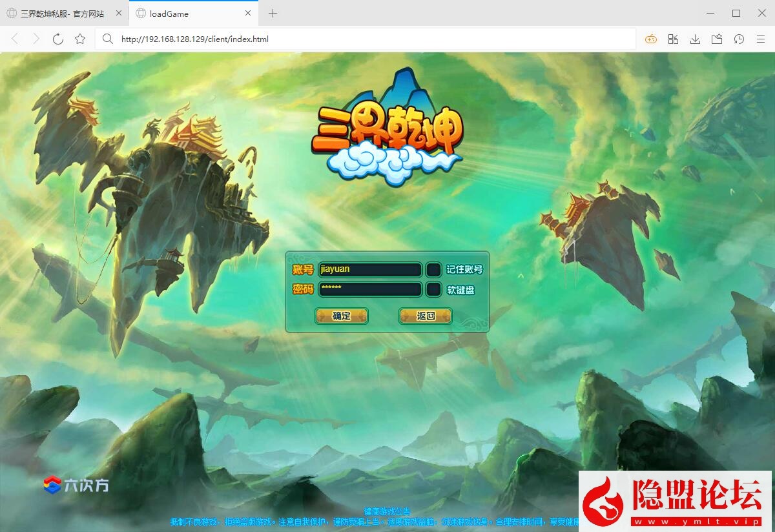Viewport: 775px width, 532px height.
Task: Click the 健康游戏公告 heading text
Action: [x=387, y=512]
